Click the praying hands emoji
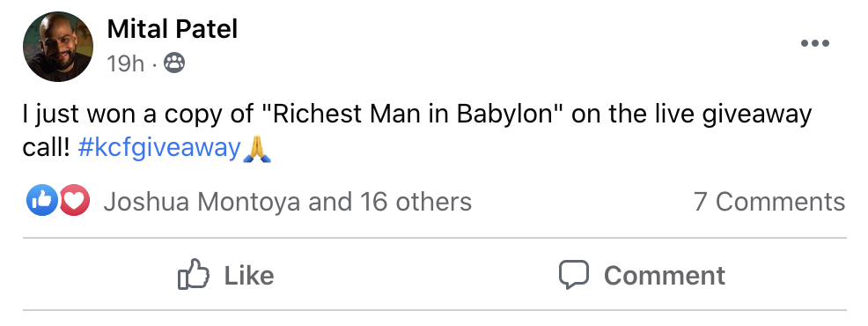Image resolution: width=868 pixels, height=326 pixels. click(x=257, y=149)
